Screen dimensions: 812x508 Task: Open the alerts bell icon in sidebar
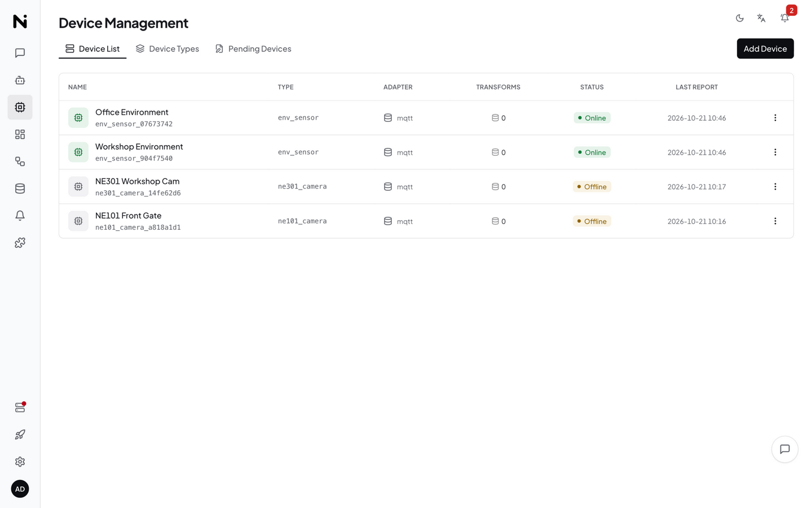[20, 216]
